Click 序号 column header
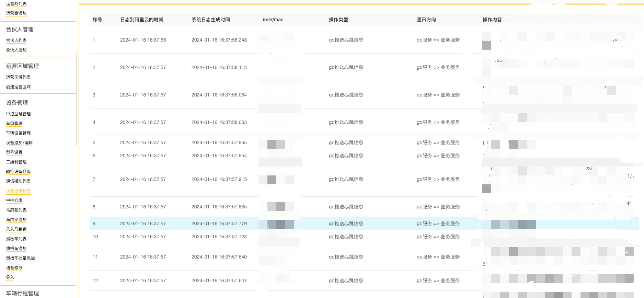 point(97,20)
